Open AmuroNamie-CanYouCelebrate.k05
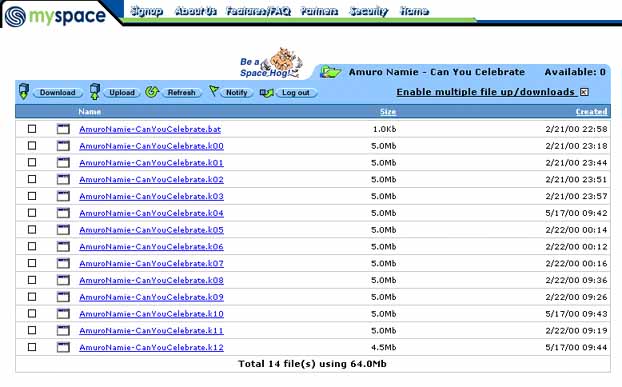The image size is (622, 387). coord(151,230)
